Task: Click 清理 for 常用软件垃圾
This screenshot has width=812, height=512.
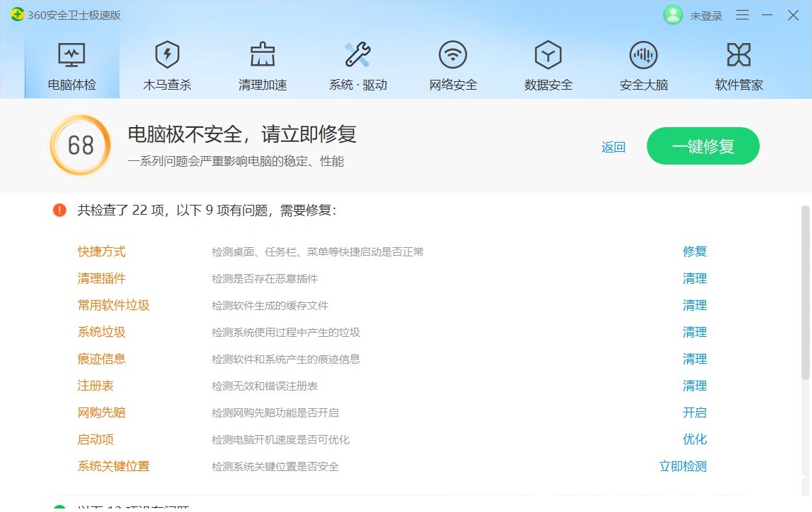Action: pos(695,306)
